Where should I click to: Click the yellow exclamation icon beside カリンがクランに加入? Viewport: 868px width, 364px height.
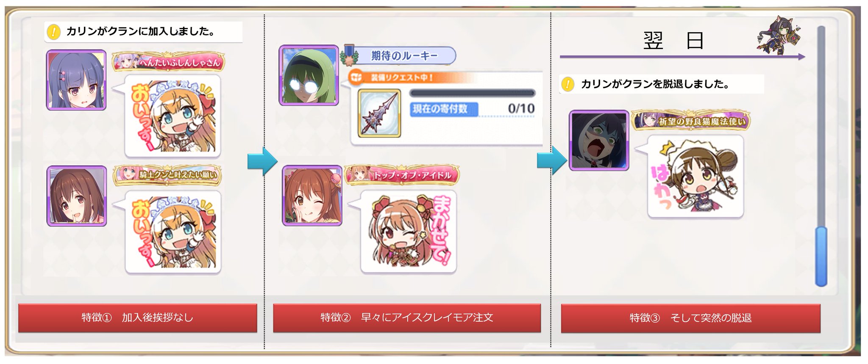54,32
